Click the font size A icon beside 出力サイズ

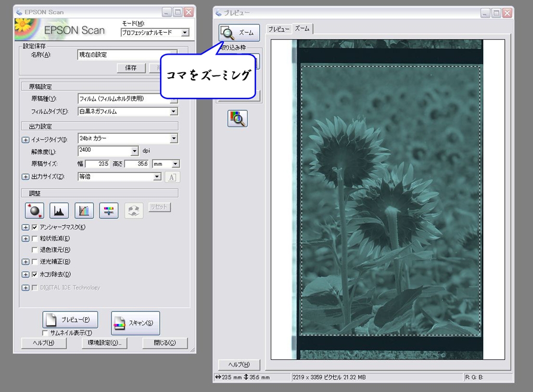click(172, 177)
